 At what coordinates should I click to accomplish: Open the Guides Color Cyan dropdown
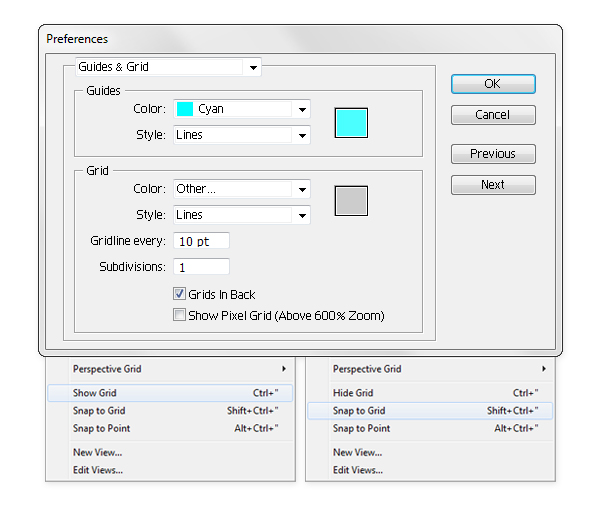[x=242, y=109]
